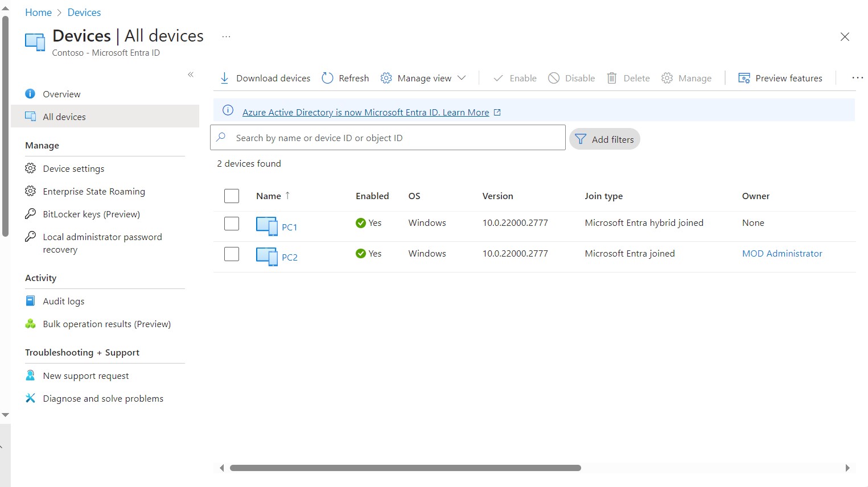
Task: Click the filter funnel icon in Add filters
Action: click(x=580, y=139)
